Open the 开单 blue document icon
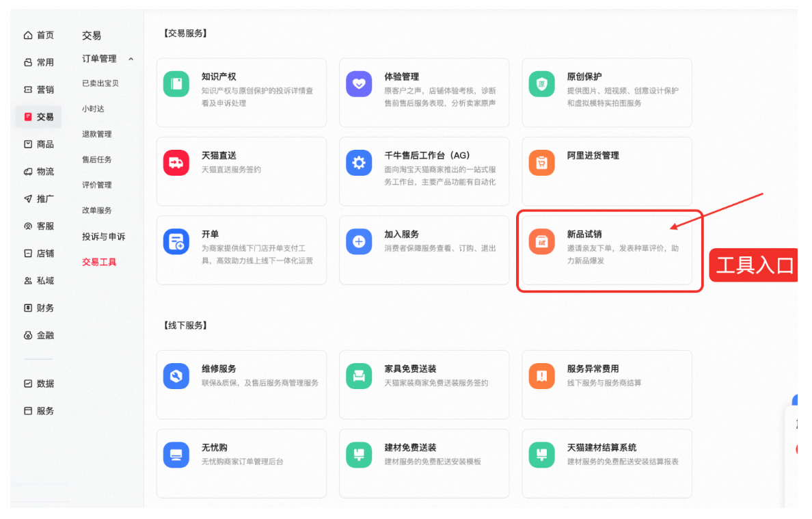 pos(176,241)
